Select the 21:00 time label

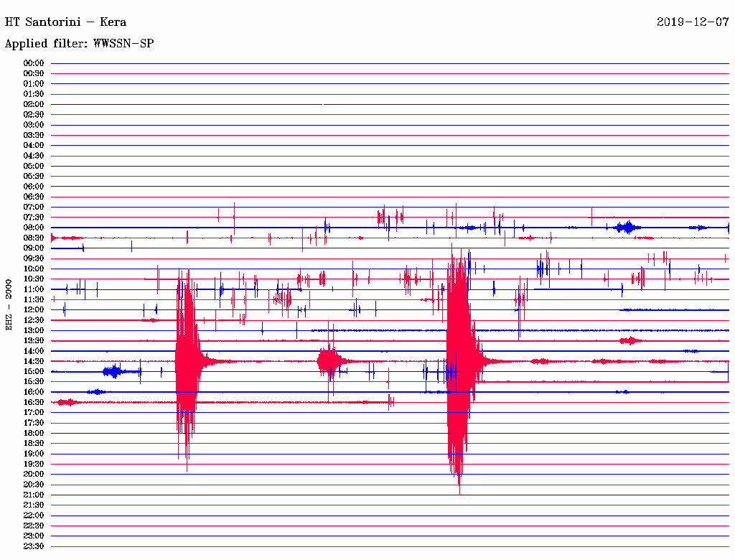pos(34,495)
